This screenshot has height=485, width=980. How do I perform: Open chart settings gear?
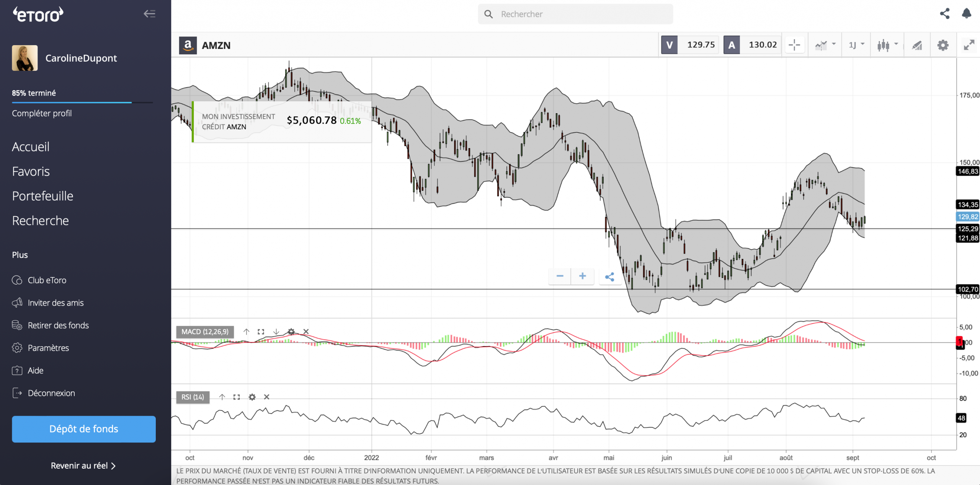coord(943,45)
